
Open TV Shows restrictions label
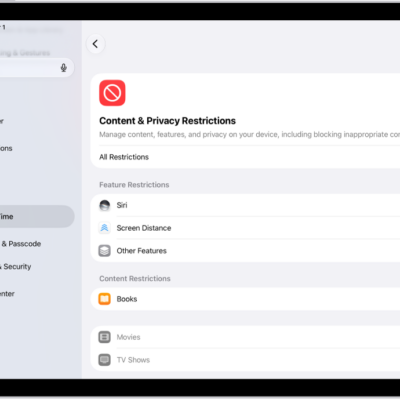(133, 360)
